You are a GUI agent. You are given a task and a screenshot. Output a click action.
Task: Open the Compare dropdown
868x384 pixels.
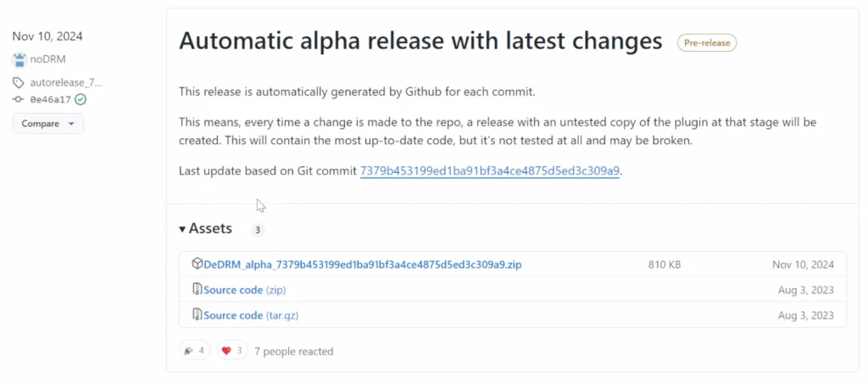[47, 124]
